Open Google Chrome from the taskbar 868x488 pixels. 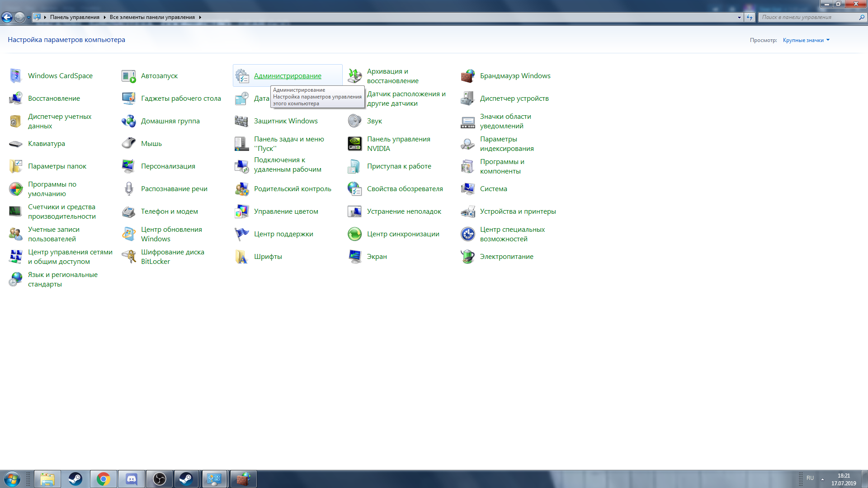point(104,479)
